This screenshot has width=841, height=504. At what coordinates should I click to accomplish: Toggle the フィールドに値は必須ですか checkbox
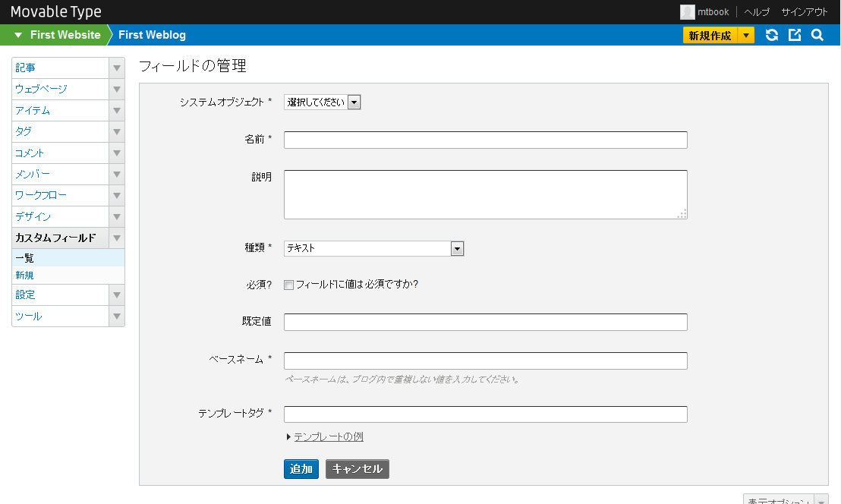[x=288, y=285]
